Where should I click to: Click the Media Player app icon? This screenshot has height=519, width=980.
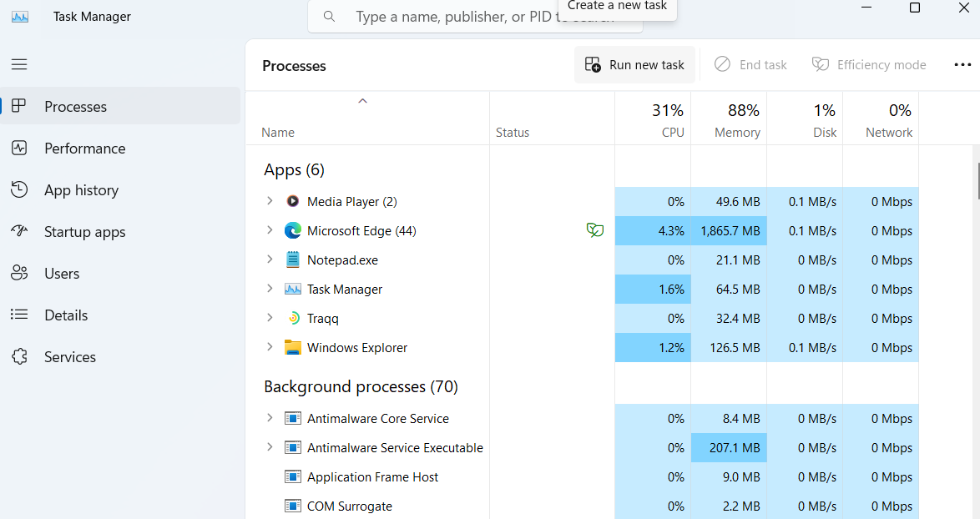(x=292, y=201)
